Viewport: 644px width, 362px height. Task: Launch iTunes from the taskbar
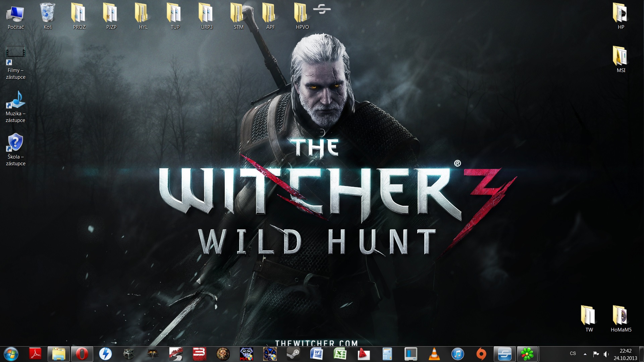458,354
